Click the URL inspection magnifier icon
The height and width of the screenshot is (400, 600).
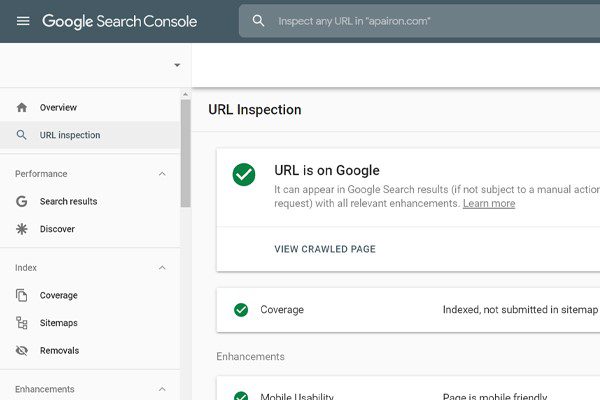coord(21,135)
